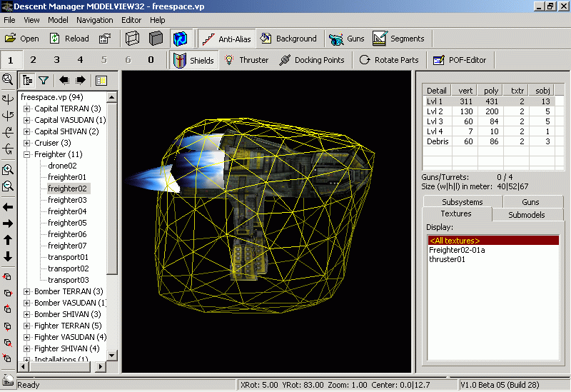
Task: Toggle Thruster glow display
Action: pos(246,60)
